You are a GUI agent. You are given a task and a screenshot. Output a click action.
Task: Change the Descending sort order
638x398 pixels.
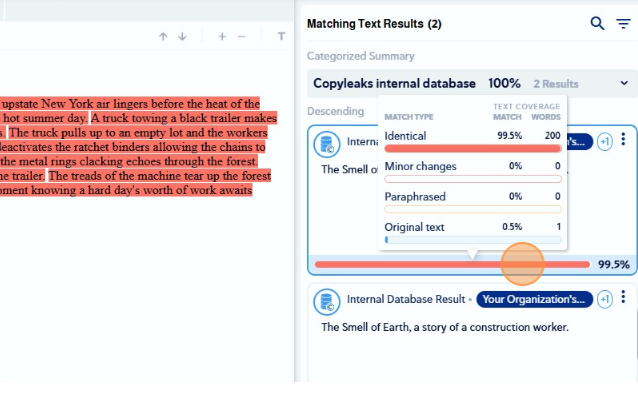335,111
